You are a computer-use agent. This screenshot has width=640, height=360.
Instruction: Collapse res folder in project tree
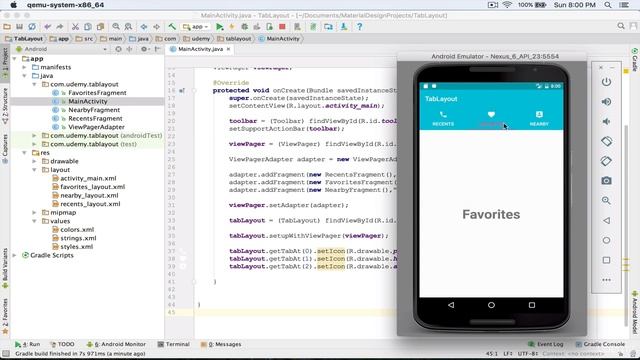tap(24, 153)
